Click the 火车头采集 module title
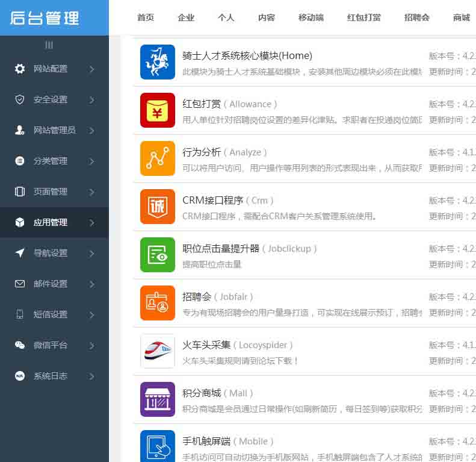Viewport: 476px width, 462px height. 206,345
